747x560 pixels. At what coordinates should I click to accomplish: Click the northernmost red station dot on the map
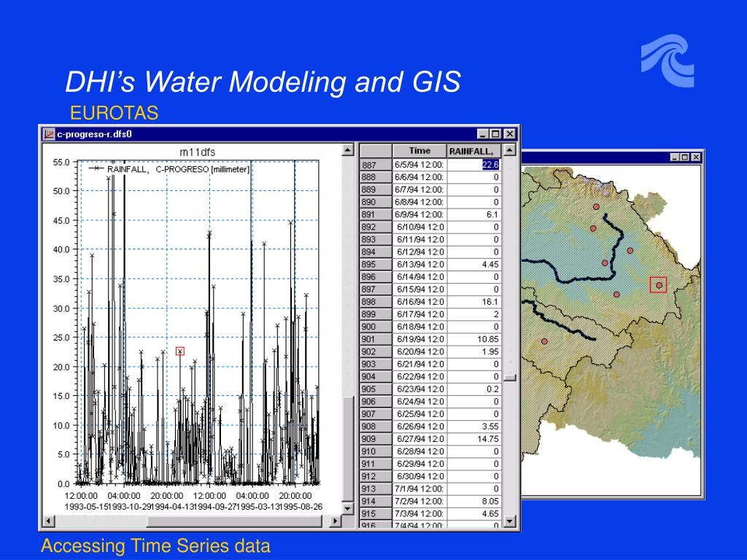(596, 206)
